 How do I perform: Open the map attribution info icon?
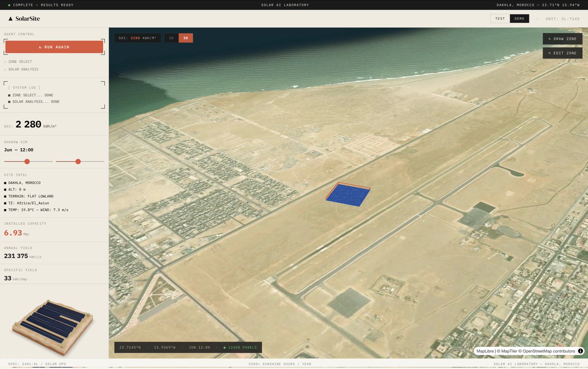[581, 351]
